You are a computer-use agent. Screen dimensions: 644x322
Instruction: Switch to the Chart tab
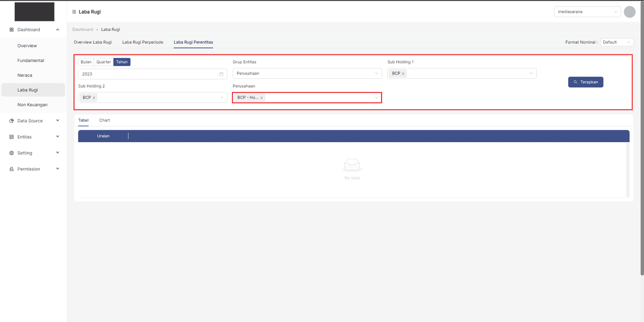pos(104,120)
